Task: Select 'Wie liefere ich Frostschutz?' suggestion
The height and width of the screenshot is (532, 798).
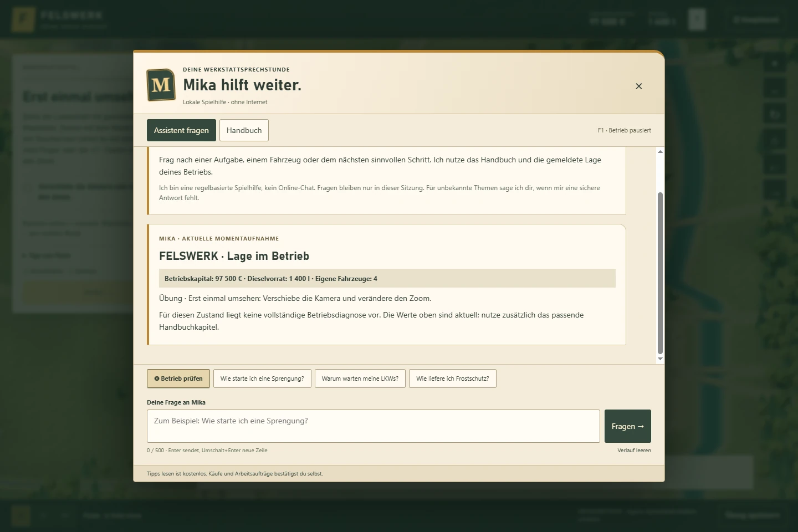Action: tap(453, 378)
